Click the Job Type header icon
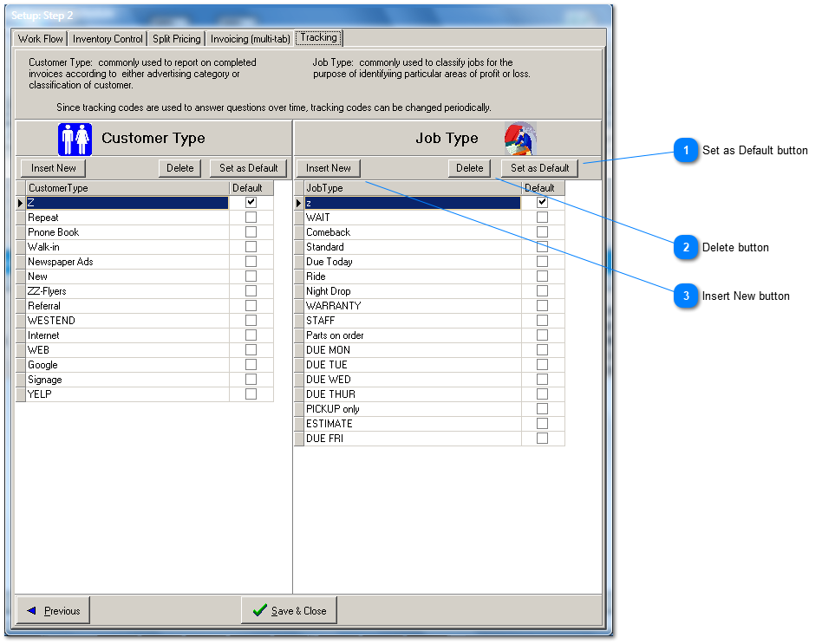The image size is (822, 644). pyautogui.click(x=520, y=139)
